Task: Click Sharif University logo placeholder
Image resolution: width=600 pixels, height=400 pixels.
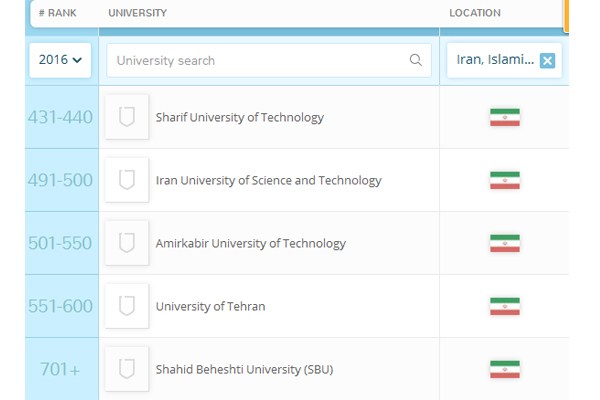Action: pyautogui.click(x=127, y=117)
